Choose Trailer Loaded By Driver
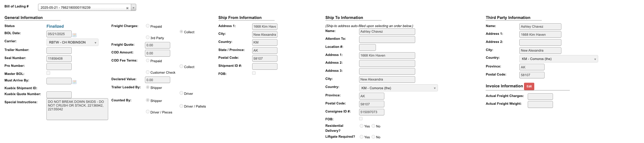Viewport: 644px width, 143px height. point(181,93)
